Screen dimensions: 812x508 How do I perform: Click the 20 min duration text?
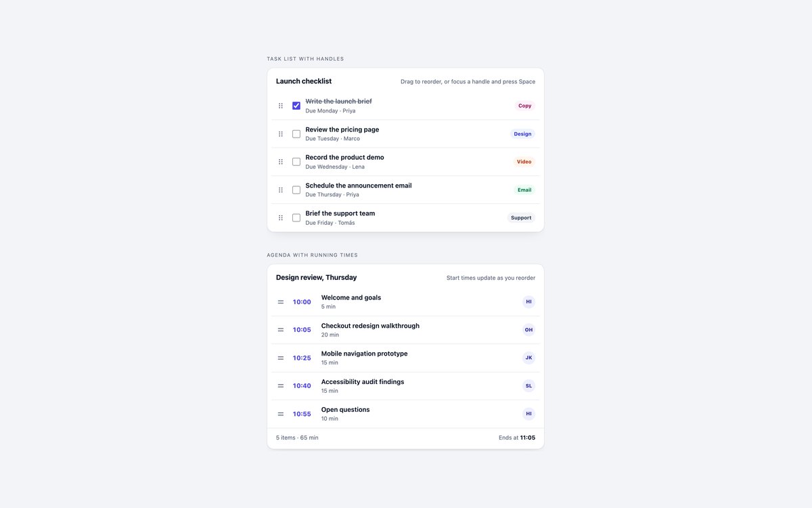[x=330, y=335]
